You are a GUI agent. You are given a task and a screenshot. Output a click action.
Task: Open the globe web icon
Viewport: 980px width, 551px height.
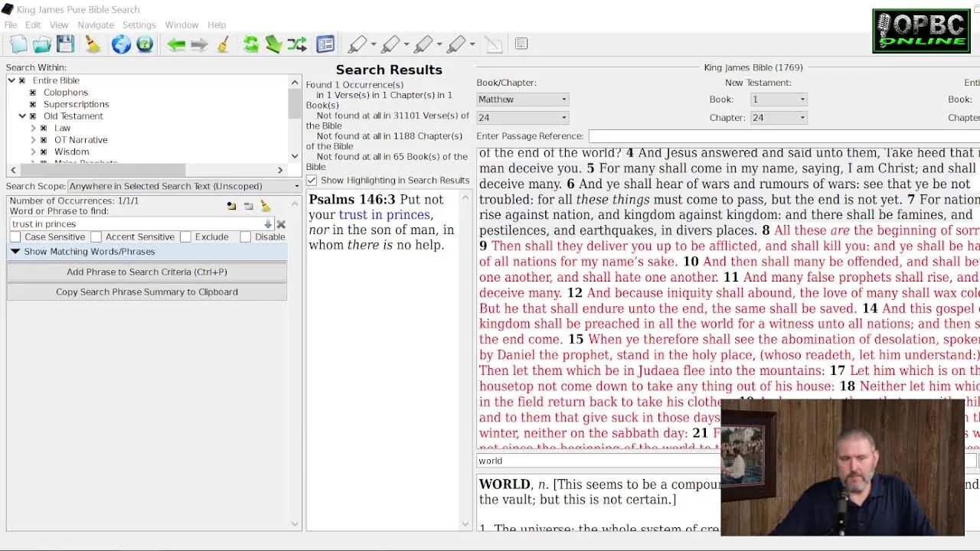click(121, 44)
